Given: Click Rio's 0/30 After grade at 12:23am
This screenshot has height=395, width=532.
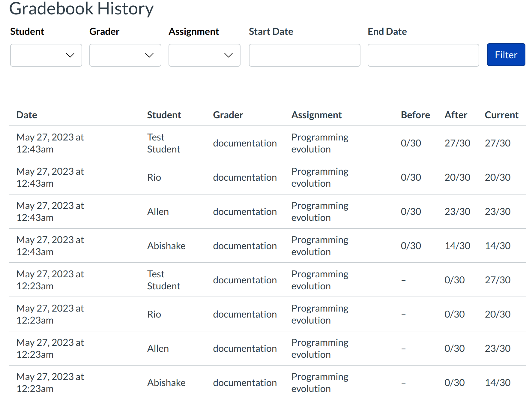Looking at the screenshot, I should (x=454, y=314).
